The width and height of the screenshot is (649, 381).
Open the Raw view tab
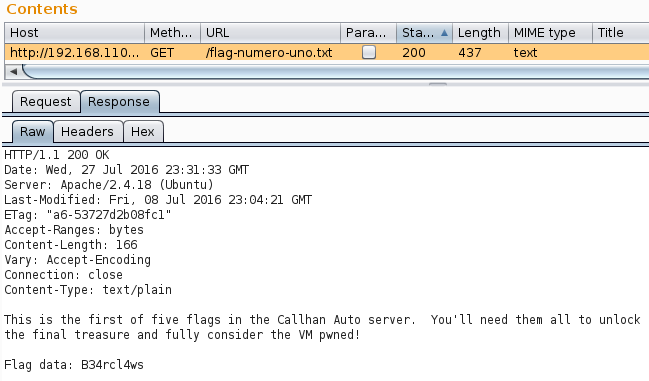(32, 132)
